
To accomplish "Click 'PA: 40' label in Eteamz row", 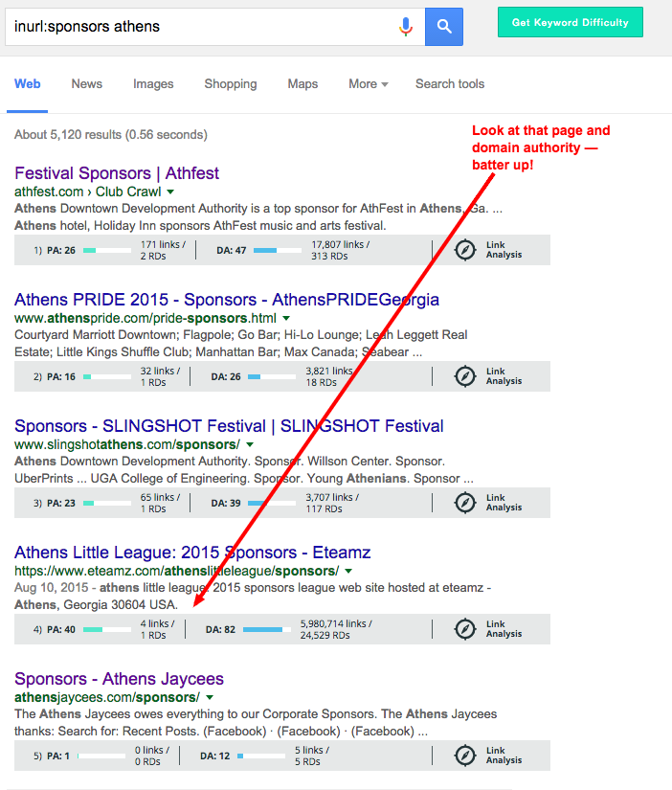I will 61,630.
